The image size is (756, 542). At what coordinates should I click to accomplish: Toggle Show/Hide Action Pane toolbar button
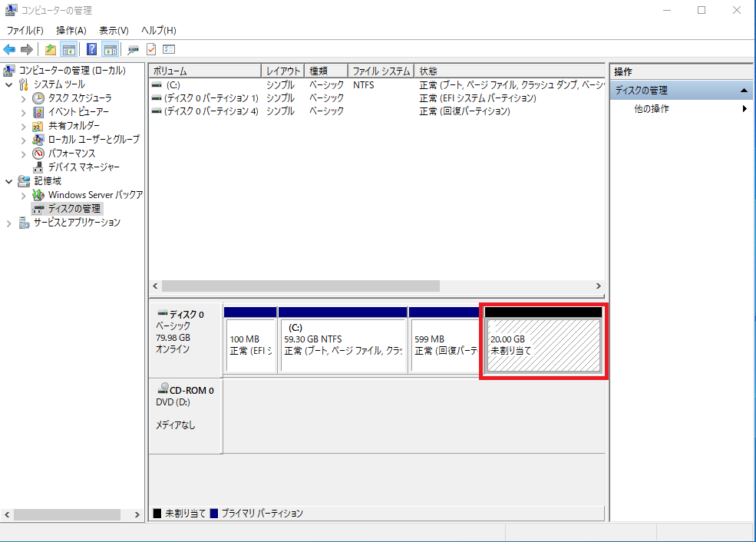coord(111,50)
